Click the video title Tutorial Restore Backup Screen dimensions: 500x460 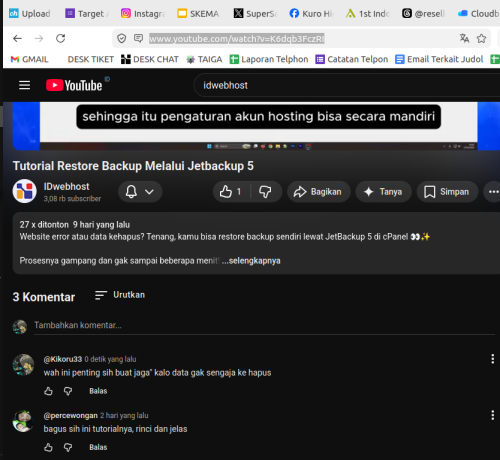tap(133, 166)
